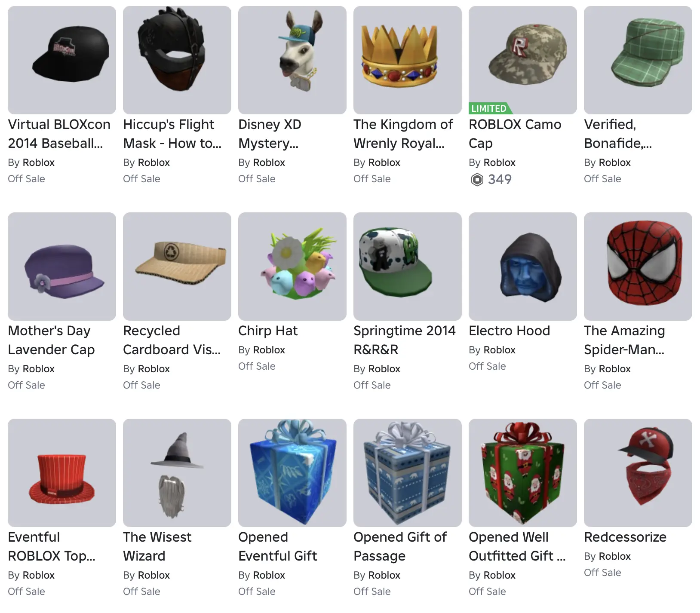The image size is (700, 613).
Task: Open Mother's Day Lavender Cap title link
Action: [x=51, y=340]
